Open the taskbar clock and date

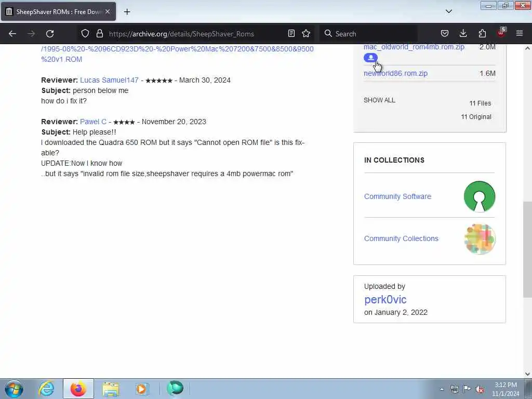pos(506,389)
